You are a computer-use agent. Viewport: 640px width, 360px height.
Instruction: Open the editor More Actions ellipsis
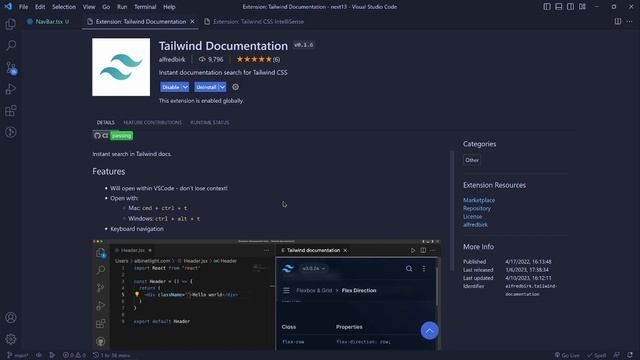pos(629,21)
